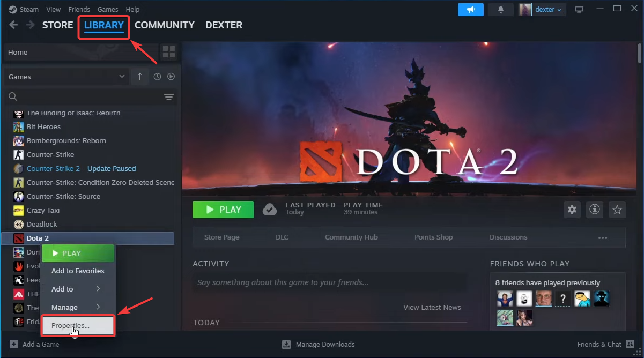Open View Latest News
The width and height of the screenshot is (644, 358).
[432, 307]
